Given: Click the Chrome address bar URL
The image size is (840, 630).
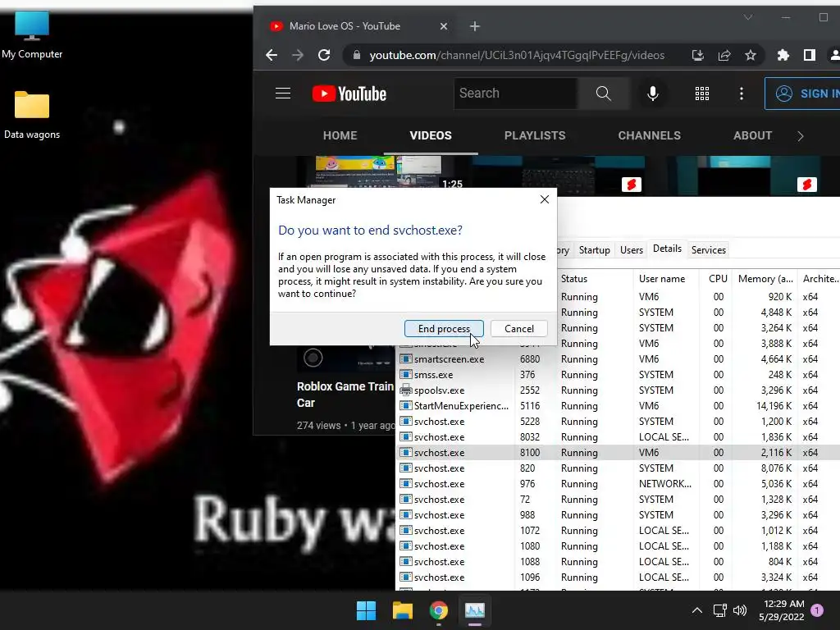Looking at the screenshot, I should coord(517,55).
